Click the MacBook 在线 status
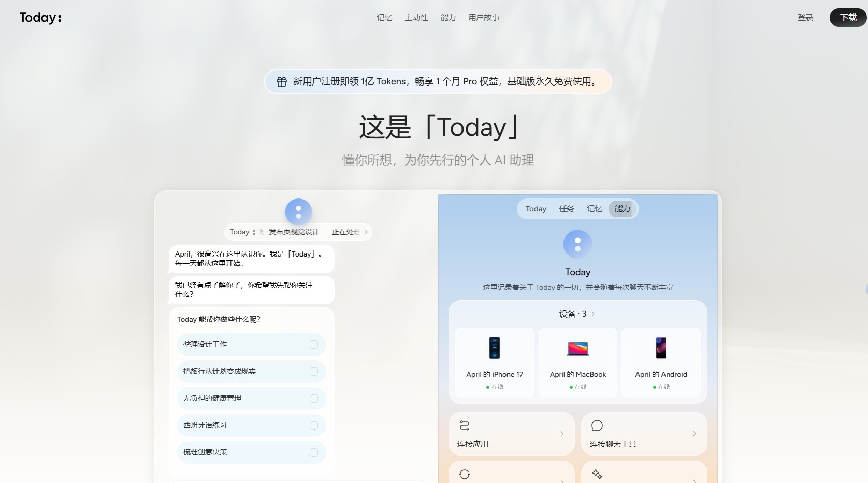Viewport: 868px width, 483px height. tap(578, 387)
